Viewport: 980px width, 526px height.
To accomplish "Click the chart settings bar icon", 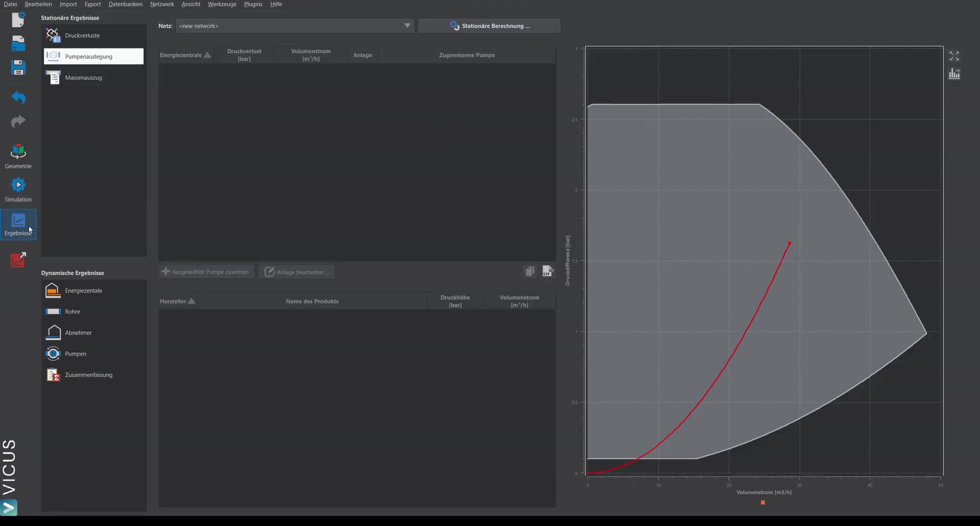I will tap(954, 74).
